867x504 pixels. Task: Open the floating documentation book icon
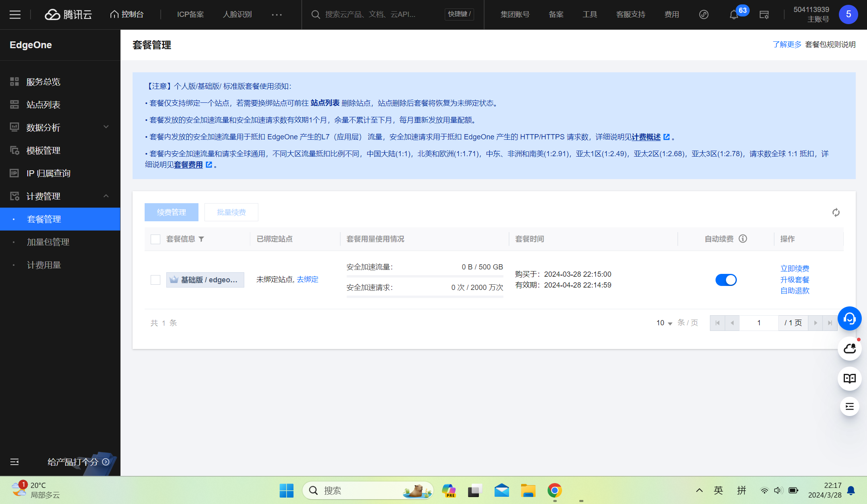(x=849, y=378)
